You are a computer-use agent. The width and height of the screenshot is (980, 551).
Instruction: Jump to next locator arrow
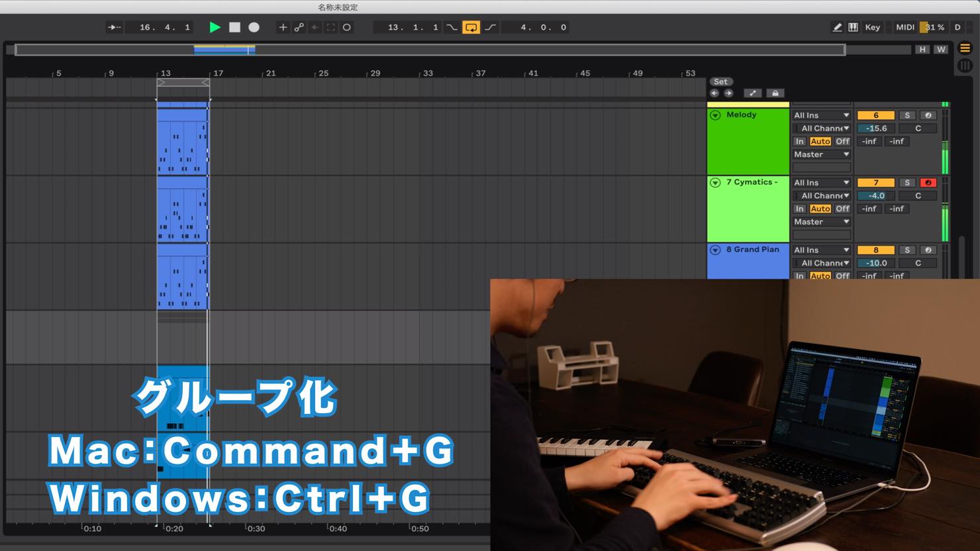[x=728, y=93]
